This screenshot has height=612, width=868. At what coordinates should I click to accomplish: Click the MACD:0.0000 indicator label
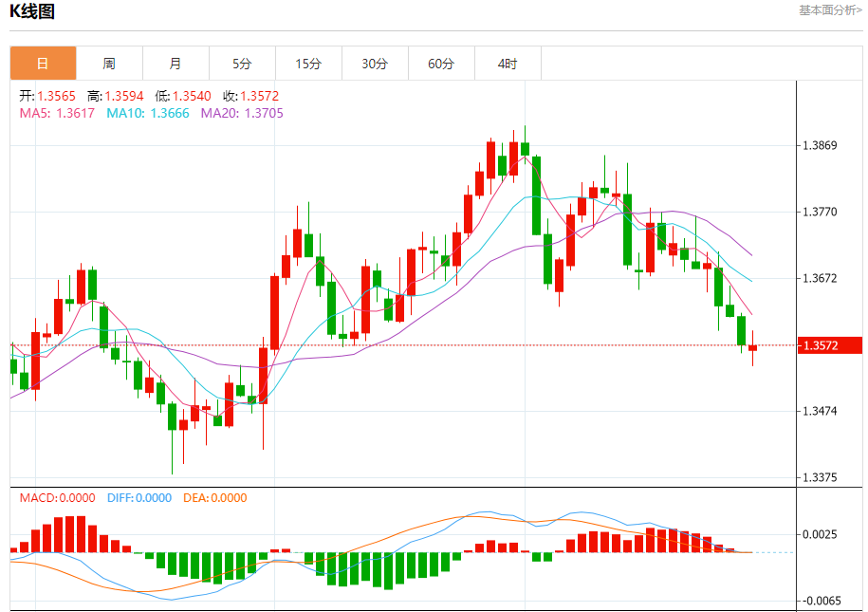point(58,497)
